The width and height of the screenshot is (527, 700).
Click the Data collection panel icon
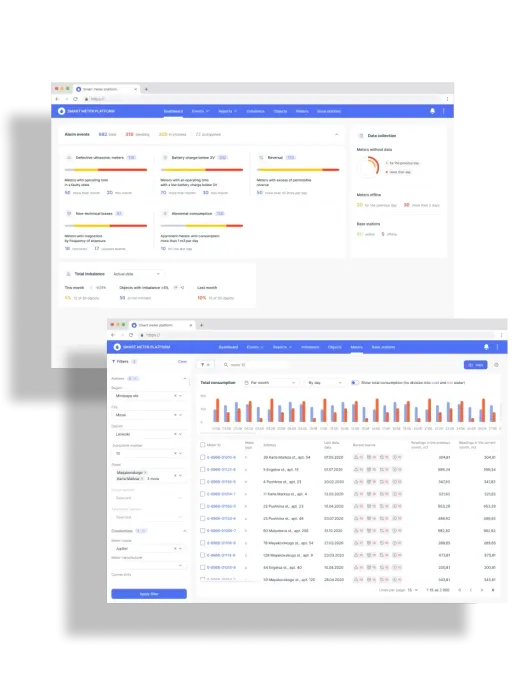click(x=361, y=136)
